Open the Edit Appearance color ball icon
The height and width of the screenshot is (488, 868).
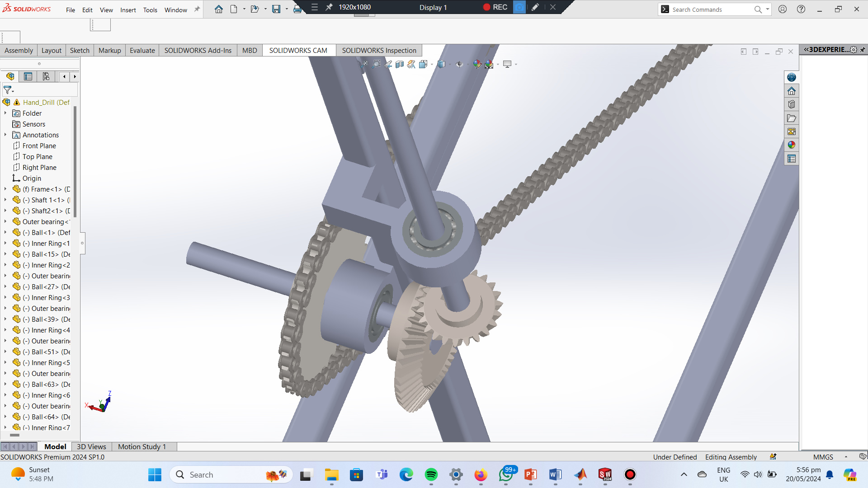(x=477, y=64)
